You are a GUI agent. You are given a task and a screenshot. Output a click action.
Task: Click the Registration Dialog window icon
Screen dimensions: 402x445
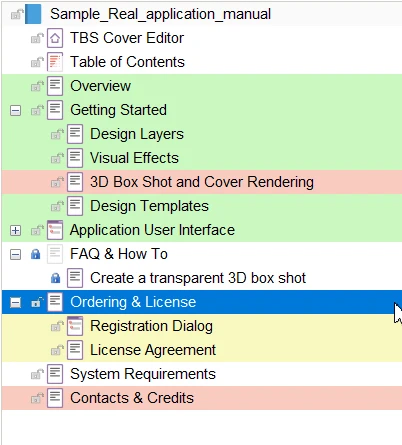75,326
